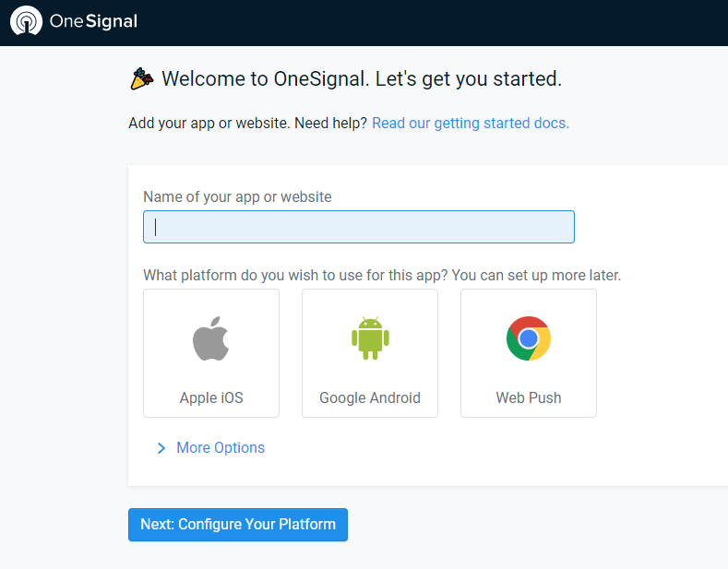Click the party popper emoji icon
Screen dimensions: 728x569
coord(141,78)
